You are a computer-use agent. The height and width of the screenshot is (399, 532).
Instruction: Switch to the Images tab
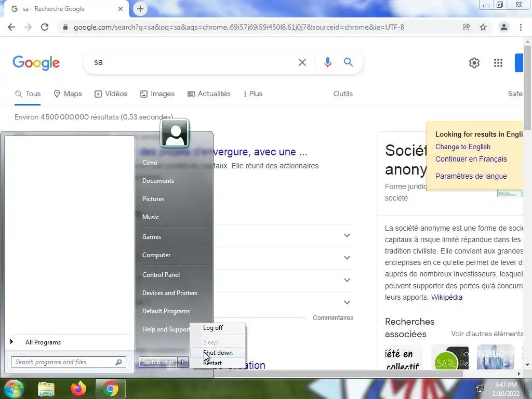click(157, 94)
